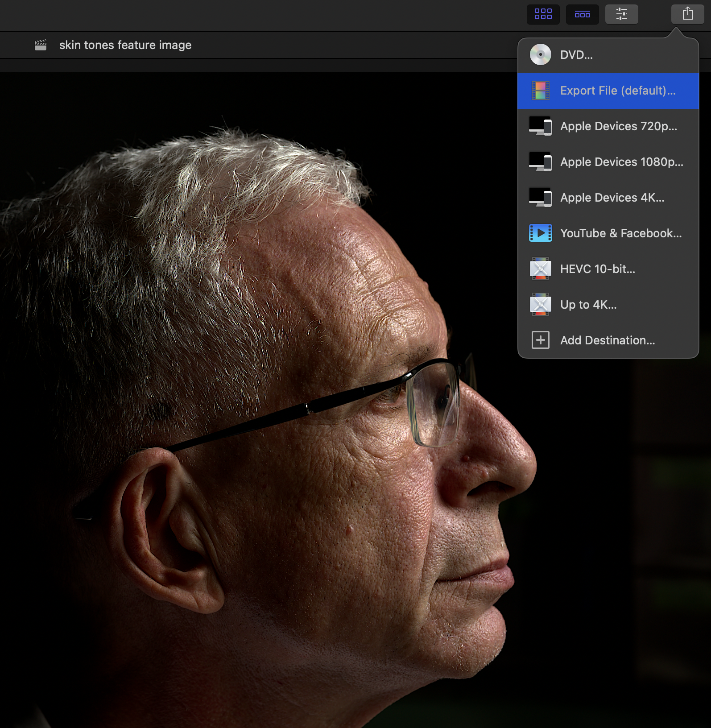Click the Add Destination plus icon
This screenshot has width=711, height=728.
(540, 340)
